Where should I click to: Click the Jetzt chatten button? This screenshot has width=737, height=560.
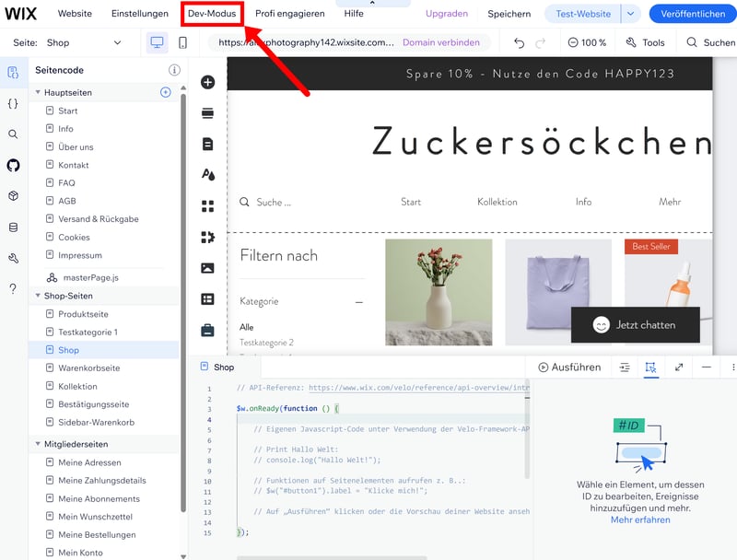635,325
